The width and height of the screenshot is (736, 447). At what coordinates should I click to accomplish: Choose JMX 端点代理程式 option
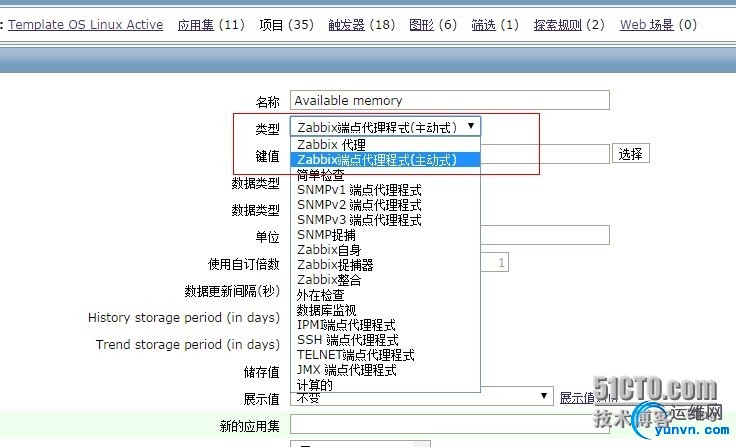tap(385, 370)
